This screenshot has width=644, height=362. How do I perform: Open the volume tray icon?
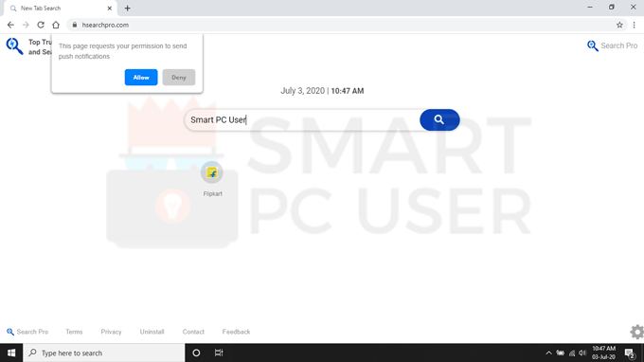(582, 353)
